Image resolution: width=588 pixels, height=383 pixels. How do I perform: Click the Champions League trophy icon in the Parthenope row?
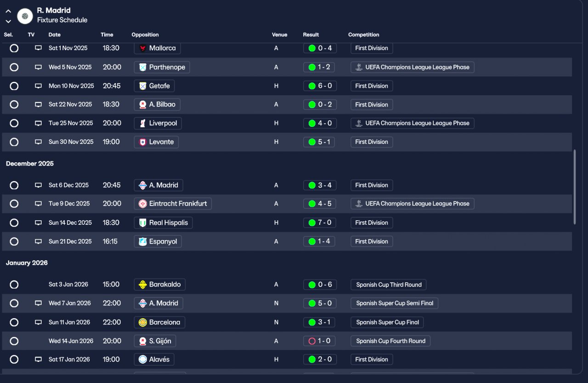pyautogui.click(x=359, y=67)
